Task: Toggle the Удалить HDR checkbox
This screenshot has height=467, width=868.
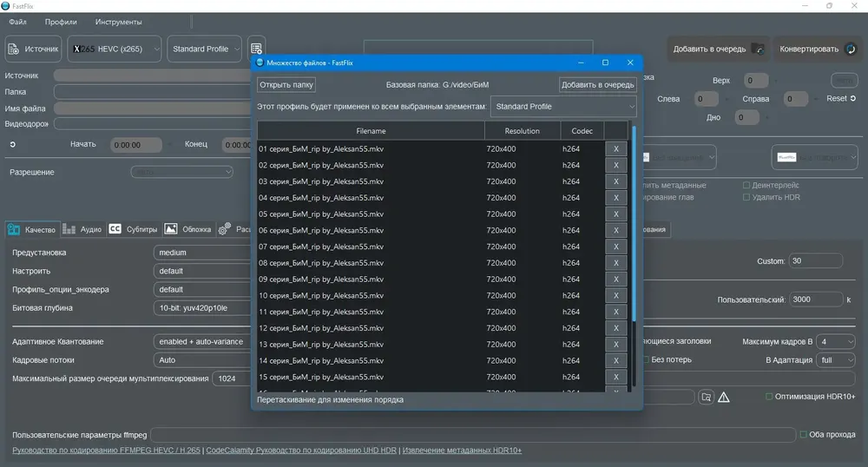Action: tap(746, 197)
